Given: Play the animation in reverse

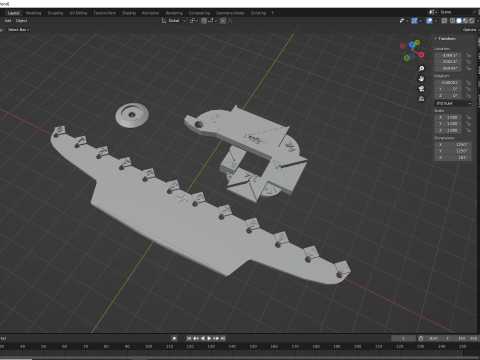Looking at the screenshot, I should pos(203,338).
